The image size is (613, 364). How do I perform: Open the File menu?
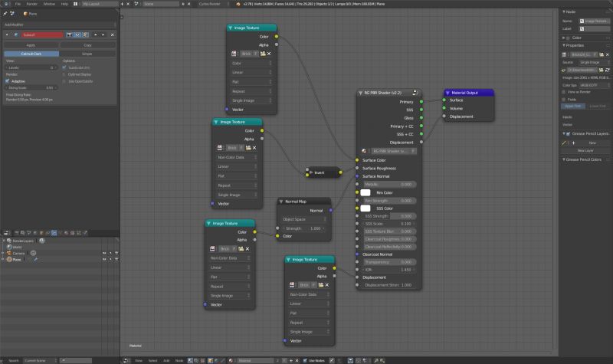(x=18, y=4)
